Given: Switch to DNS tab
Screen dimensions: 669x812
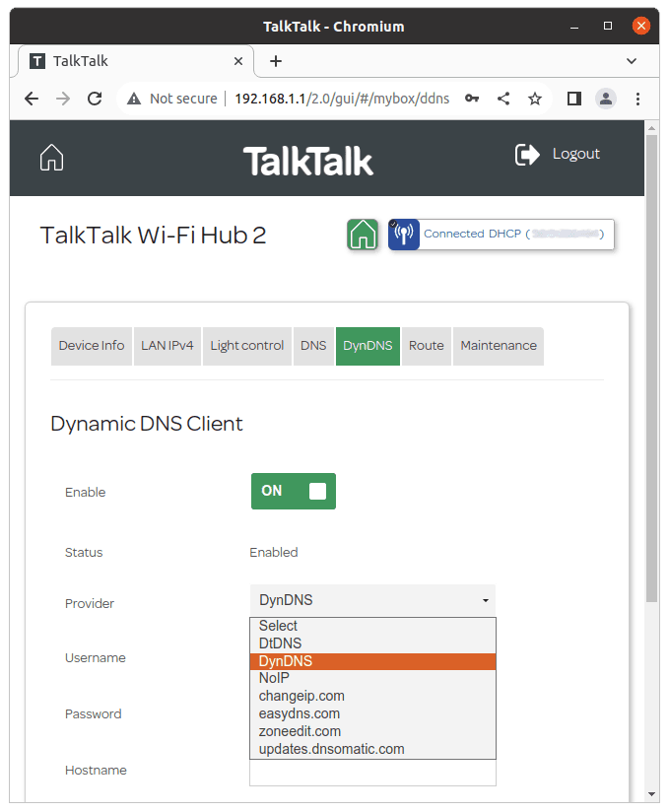Looking at the screenshot, I should 313,346.
